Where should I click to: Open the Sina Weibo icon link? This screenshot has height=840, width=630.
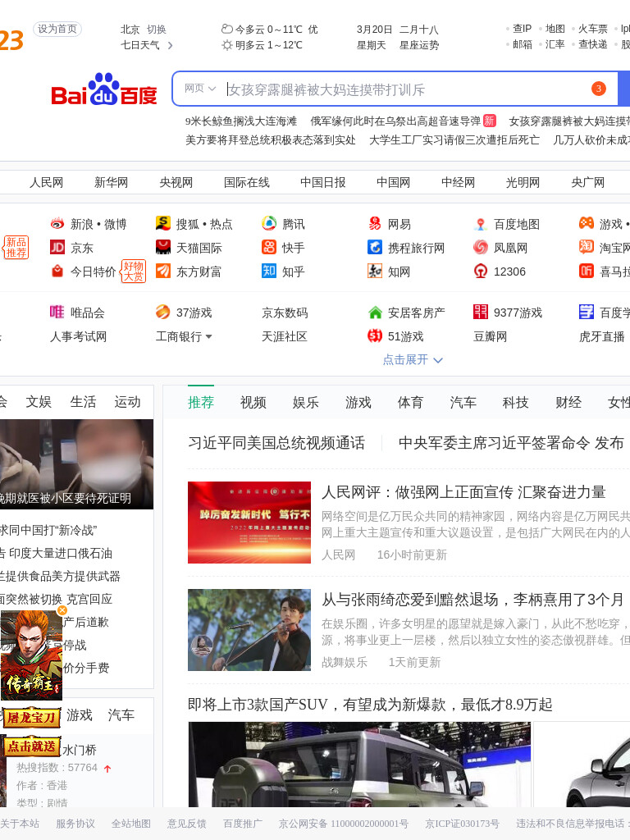57,223
